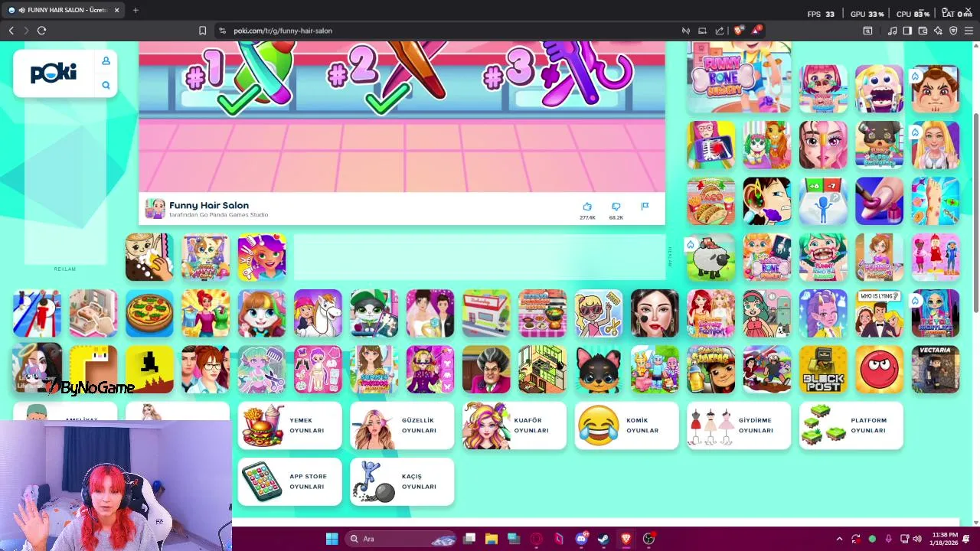
Task: Open new browser tab with plus
Action: pos(136,10)
